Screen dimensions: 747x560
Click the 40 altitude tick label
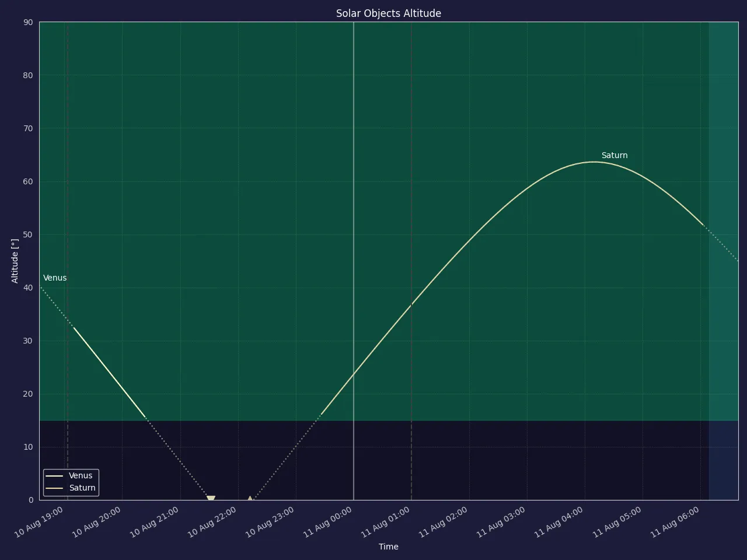[29, 288]
